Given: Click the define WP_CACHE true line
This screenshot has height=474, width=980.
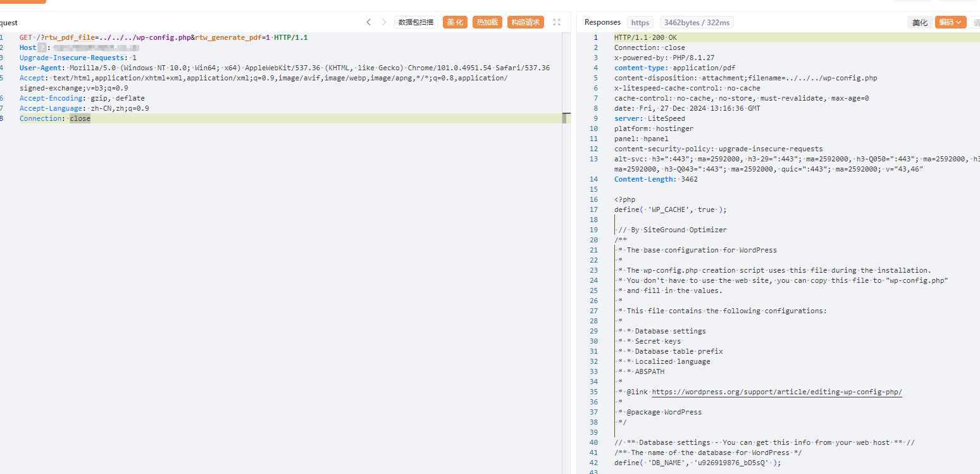Looking at the screenshot, I should click(x=671, y=209).
